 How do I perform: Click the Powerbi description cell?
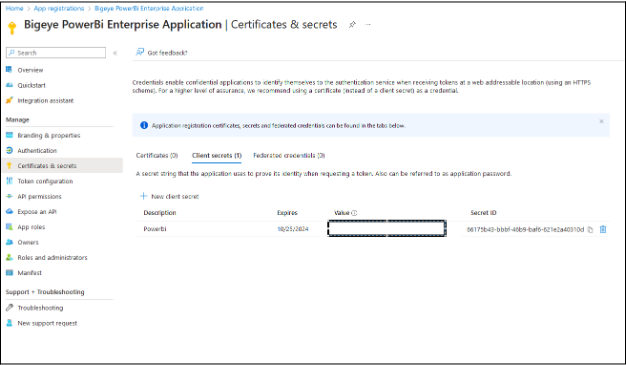tap(155, 229)
